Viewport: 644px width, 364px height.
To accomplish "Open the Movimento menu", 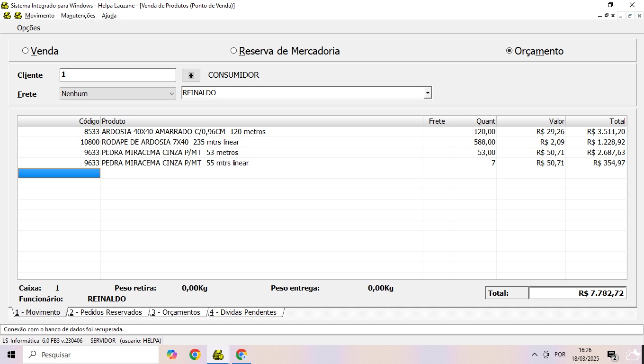I will click(x=40, y=16).
